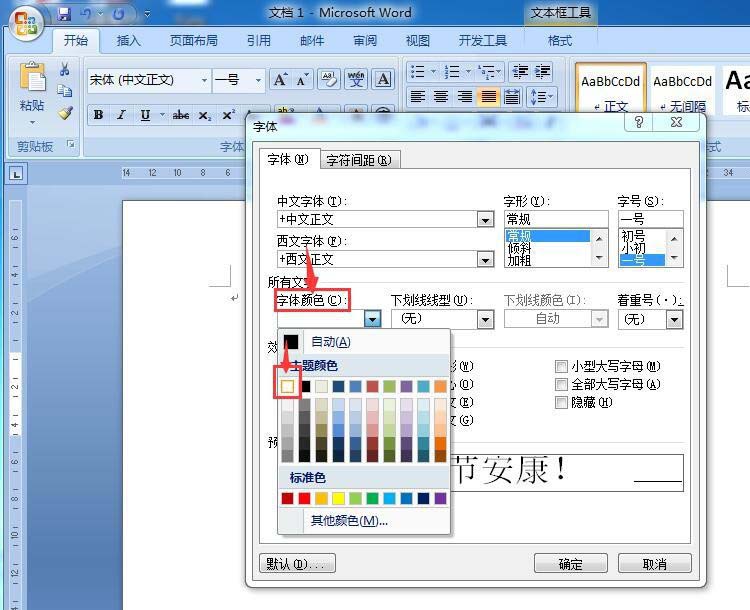The height and width of the screenshot is (610, 750).
Task: Pick the white theme color swatch
Action: [288, 386]
